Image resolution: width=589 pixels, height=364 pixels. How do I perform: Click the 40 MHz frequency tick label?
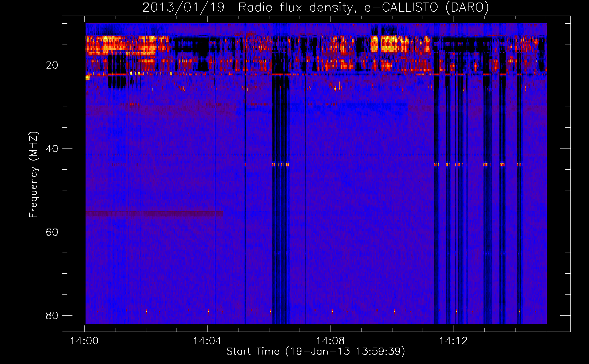52,149
